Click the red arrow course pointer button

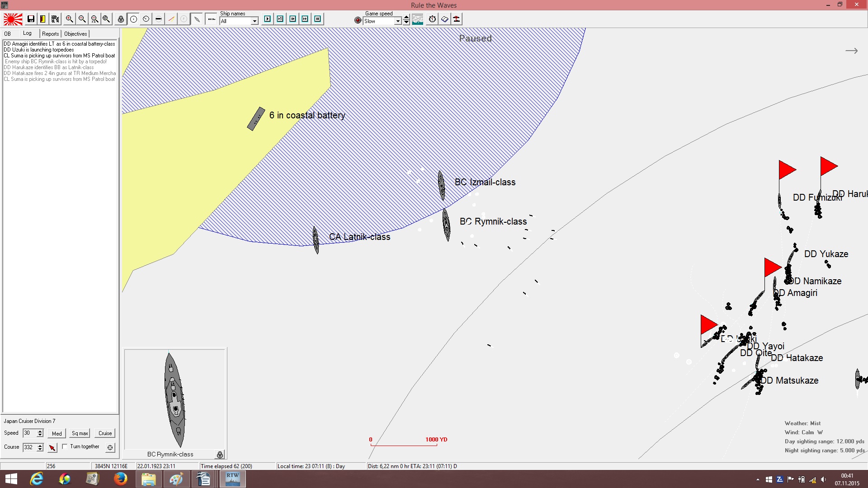(52, 448)
